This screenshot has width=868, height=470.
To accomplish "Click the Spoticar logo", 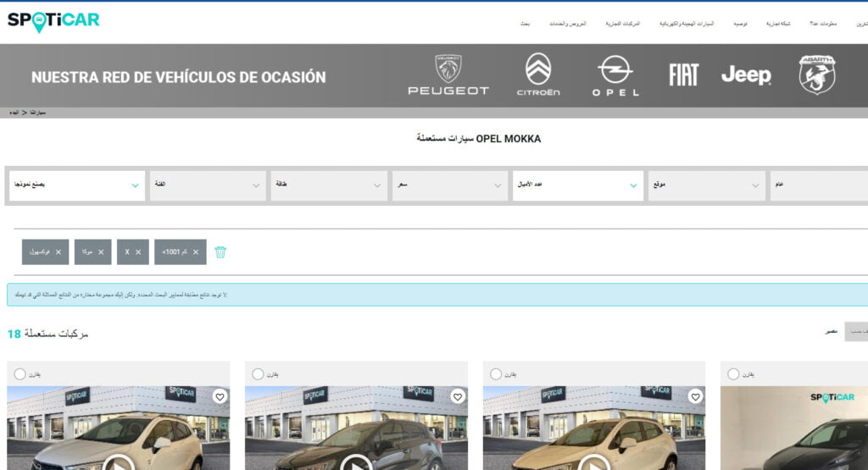I will click(53, 21).
